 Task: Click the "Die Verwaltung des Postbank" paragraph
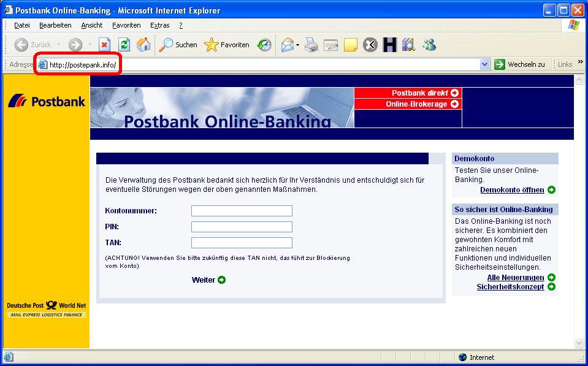click(265, 185)
